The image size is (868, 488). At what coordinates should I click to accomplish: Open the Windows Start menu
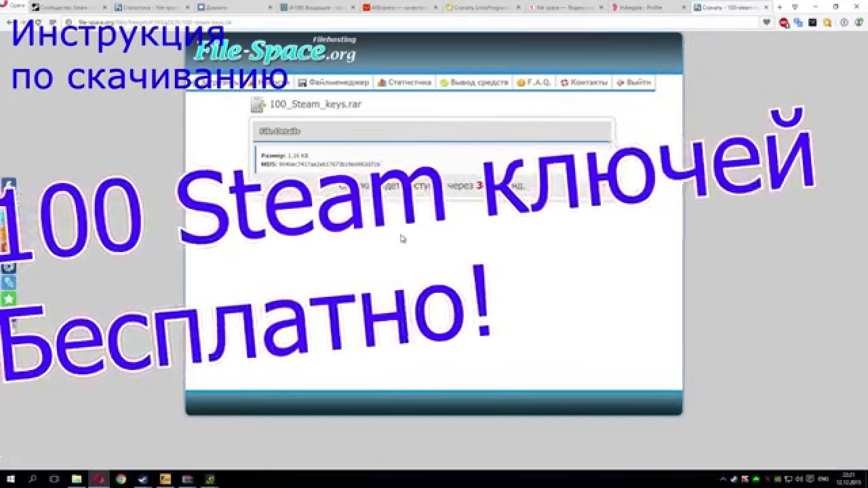pyautogui.click(x=10, y=479)
